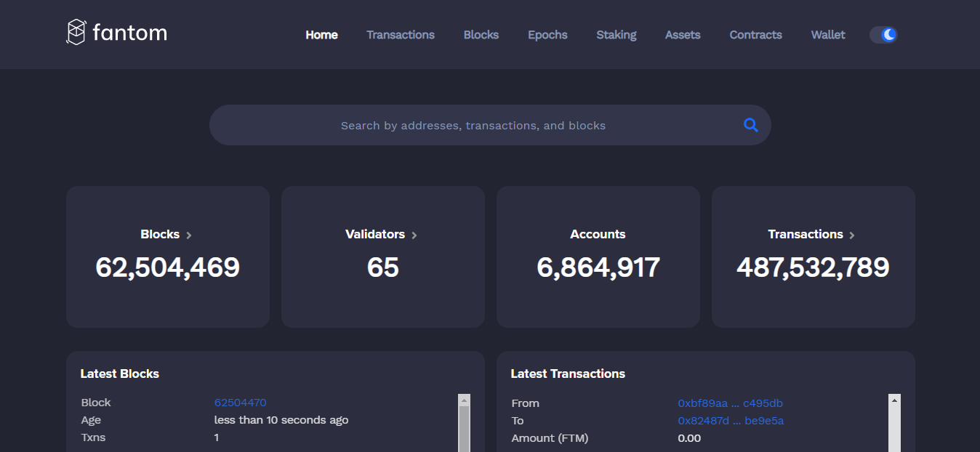Open the Staking page from navigation
Screen dimensions: 980x452
tap(616, 34)
